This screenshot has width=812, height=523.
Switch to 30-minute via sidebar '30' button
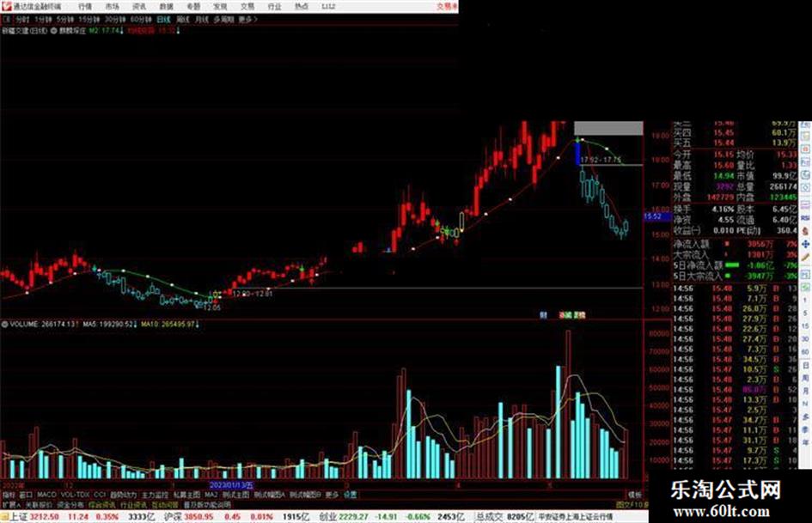[x=805, y=339]
